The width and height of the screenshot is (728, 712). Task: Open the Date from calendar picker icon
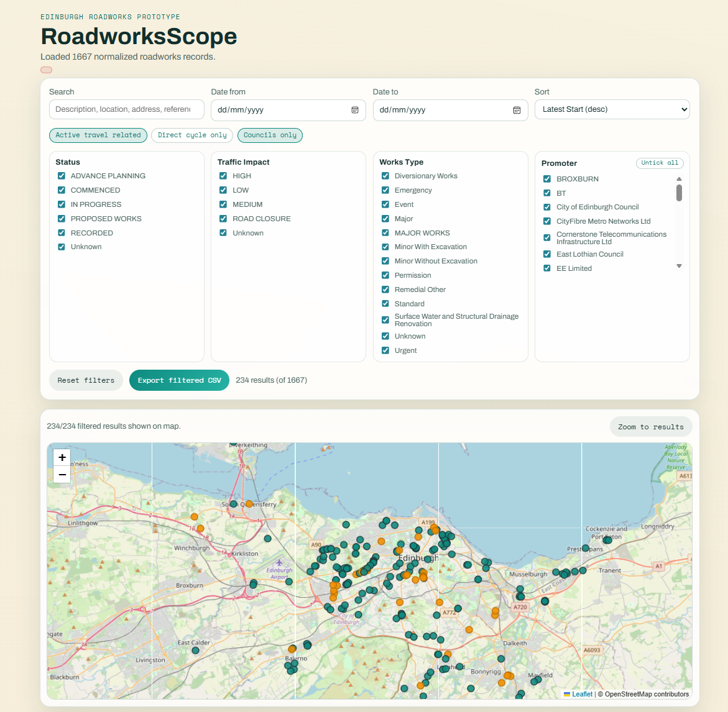click(355, 110)
